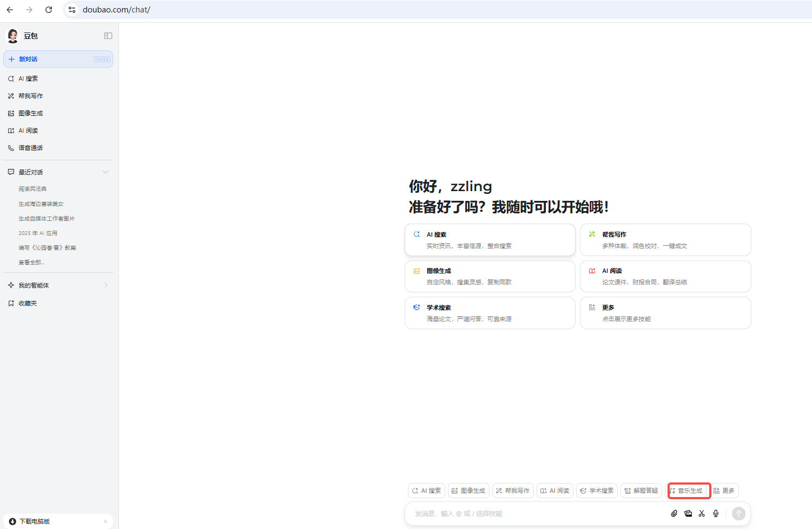Viewport: 812px width, 529px height.
Task: Select the AI 阅读 card in the greeting area
Action: pyautogui.click(x=665, y=276)
